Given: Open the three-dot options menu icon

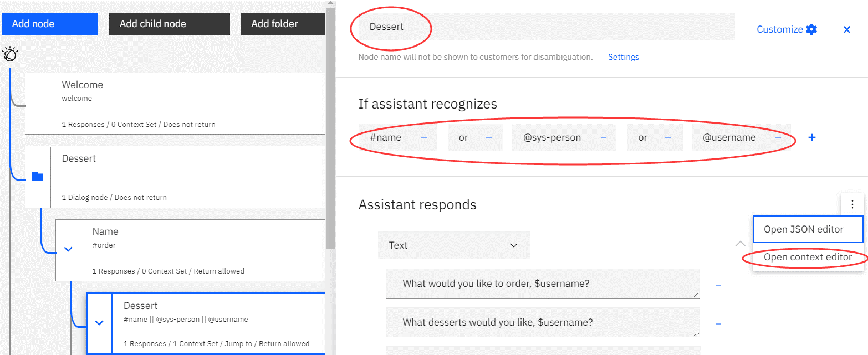Looking at the screenshot, I should (x=852, y=204).
